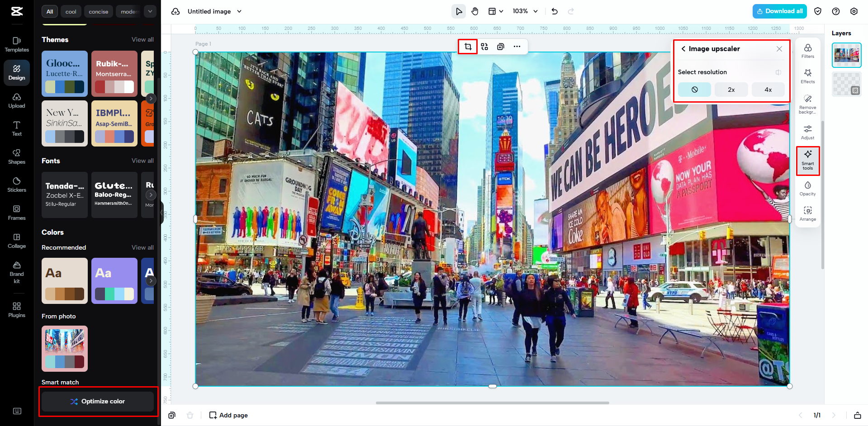Open Smart tools in the right panel
868x426 pixels.
807,160
